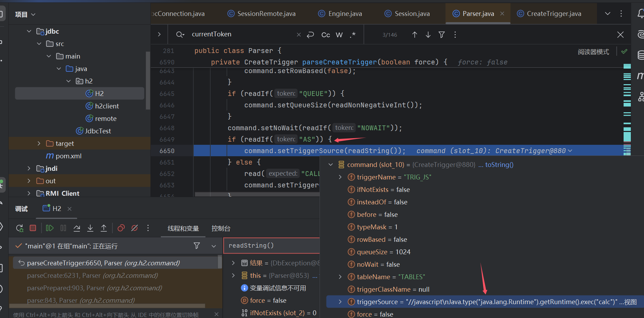Insert new line in search field
644x318 pixels.
pyautogui.click(x=311, y=35)
